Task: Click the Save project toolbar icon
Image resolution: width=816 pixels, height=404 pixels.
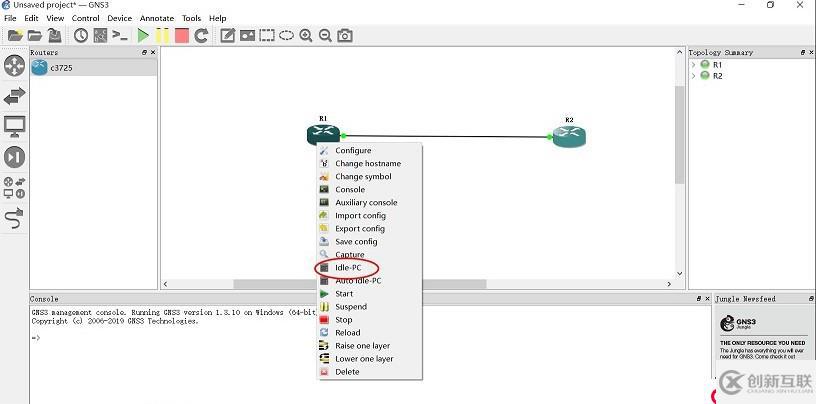Action: [x=55, y=35]
